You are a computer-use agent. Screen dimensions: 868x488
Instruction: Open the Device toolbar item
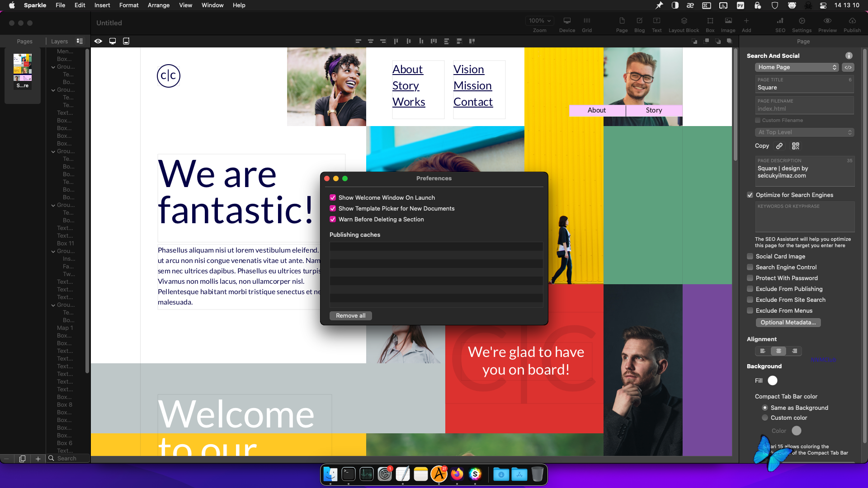click(x=567, y=24)
